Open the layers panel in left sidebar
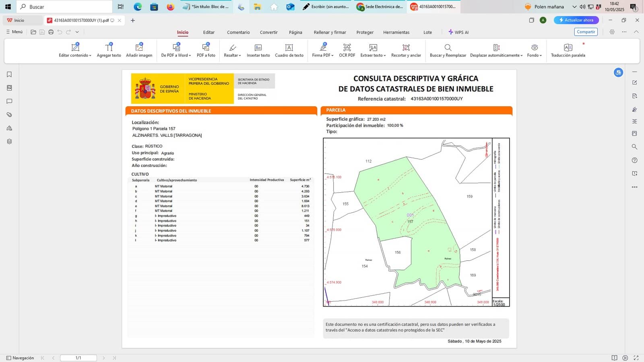644x362 pixels. coord(9,142)
